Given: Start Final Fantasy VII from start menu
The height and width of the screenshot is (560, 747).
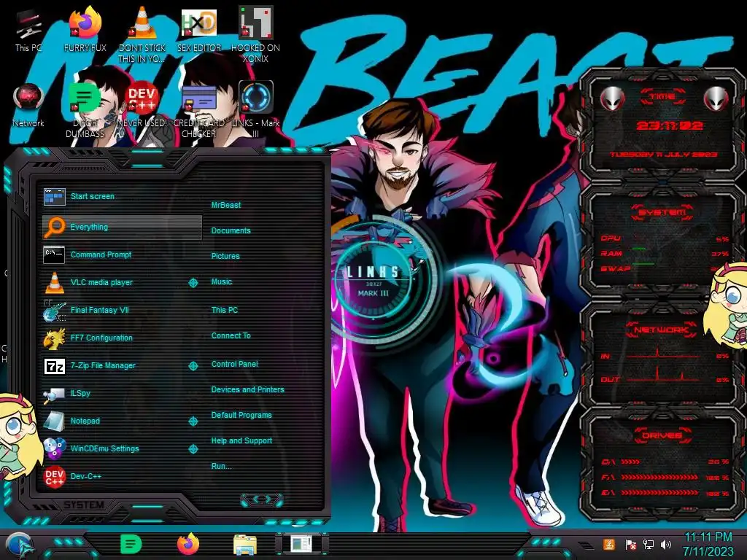Looking at the screenshot, I should coord(123,310).
